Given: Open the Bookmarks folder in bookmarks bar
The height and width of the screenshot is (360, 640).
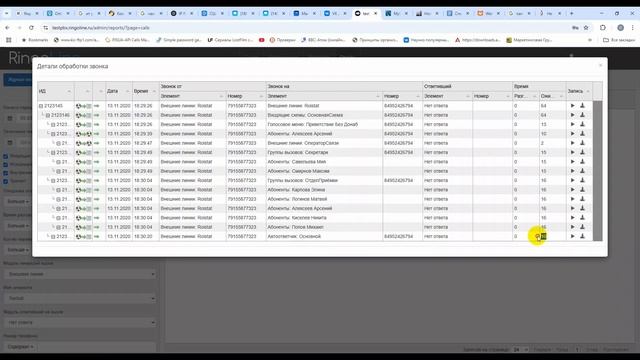Looking at the screenshot, I should point(35,40).
